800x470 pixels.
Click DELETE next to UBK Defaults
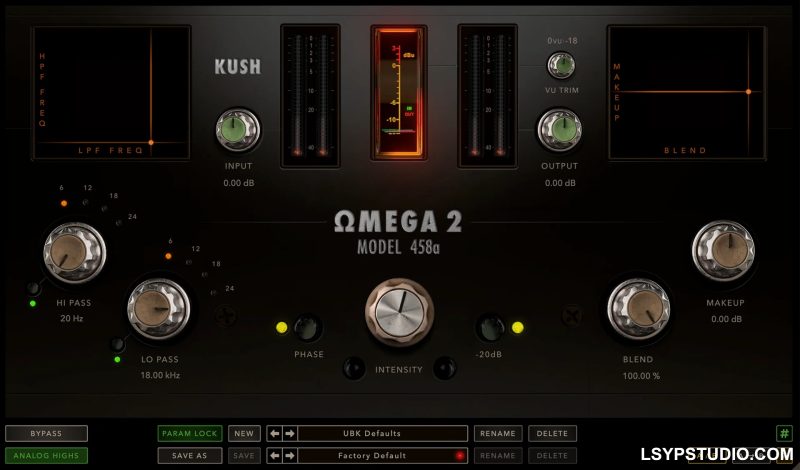pyautogui.click(x=552, y=433)
